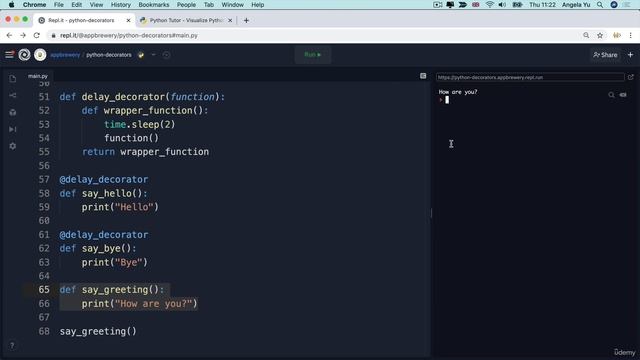Click the Python language icon beside the repl name
The height and width of the screenshot is (360, 640).
tap(141, 55)
